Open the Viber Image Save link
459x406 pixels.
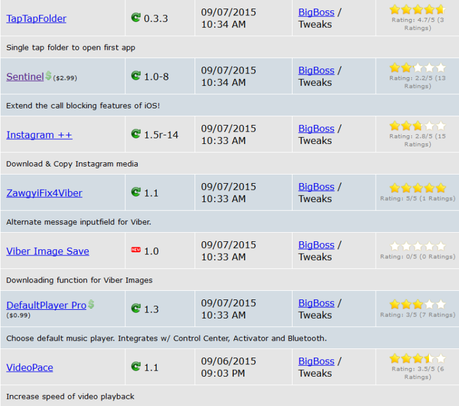[x=48, y=251]
